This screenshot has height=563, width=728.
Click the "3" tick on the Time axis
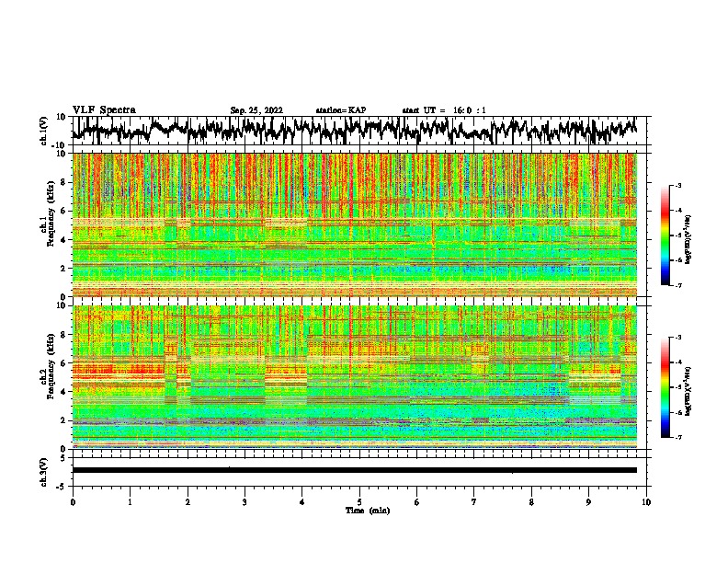(x=245, y=502)
